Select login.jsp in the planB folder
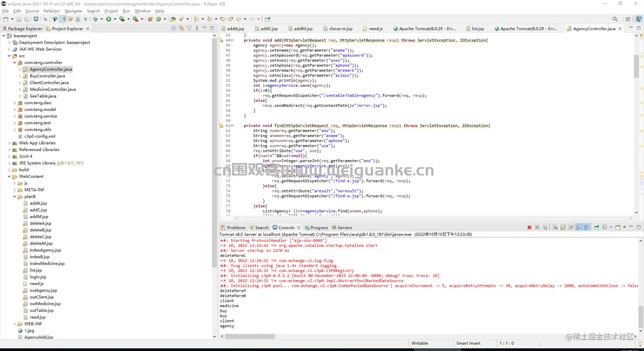 pyautogui.click(x=38, y=277)
